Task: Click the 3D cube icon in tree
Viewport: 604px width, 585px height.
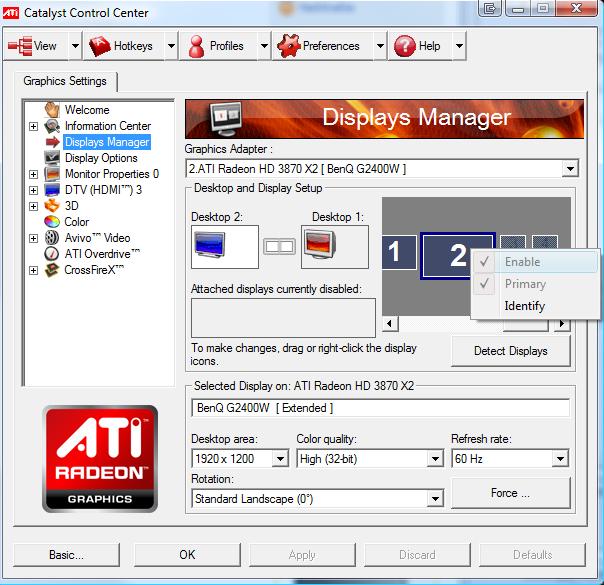Action: pos(52,206)
